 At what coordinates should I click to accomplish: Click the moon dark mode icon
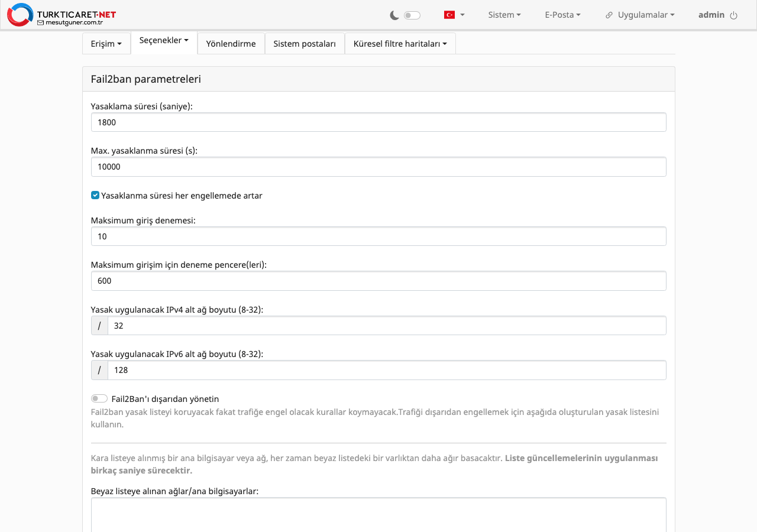(394, 15)
